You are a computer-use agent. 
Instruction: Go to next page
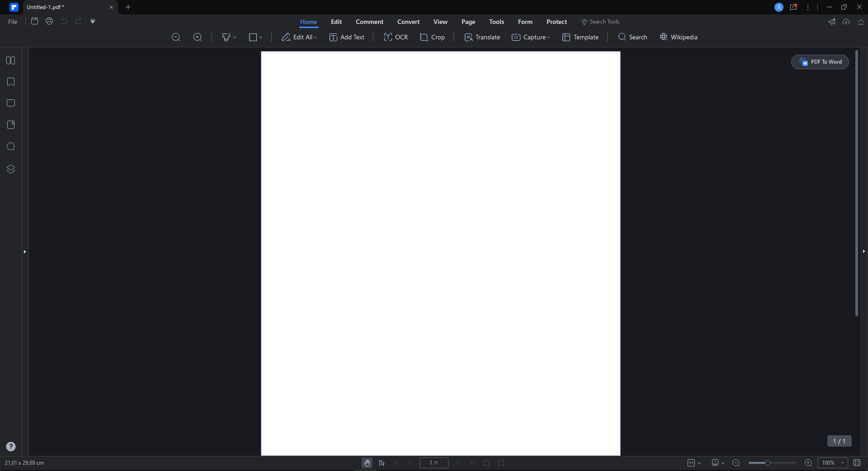[458, 463]
